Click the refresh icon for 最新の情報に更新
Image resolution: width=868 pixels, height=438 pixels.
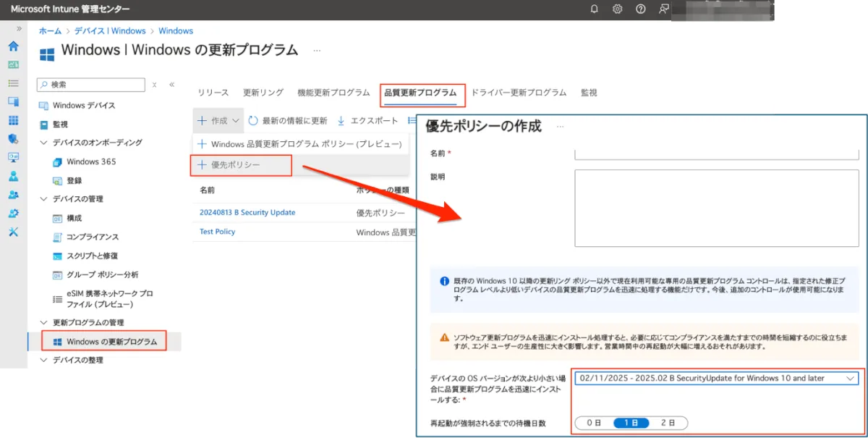253,121
